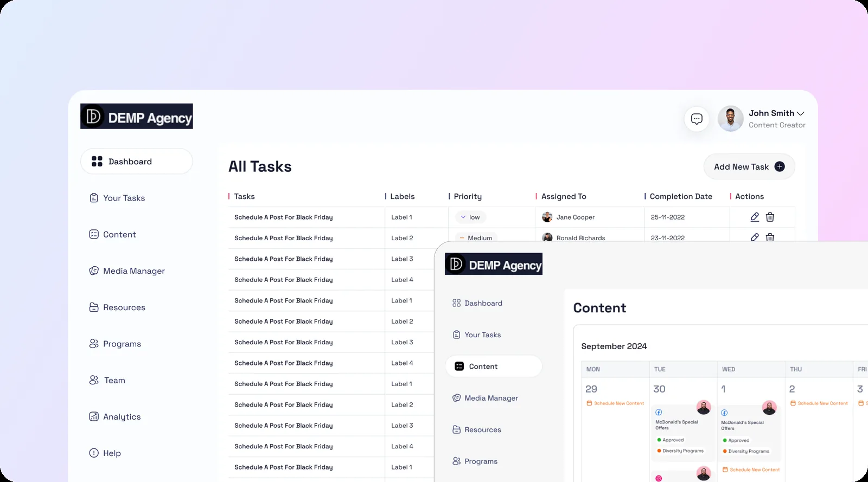Viewport: 868px width, 482px height.
Task: Click Jane Cooper's avatar in the task row
Action: (x=547, y=217)
